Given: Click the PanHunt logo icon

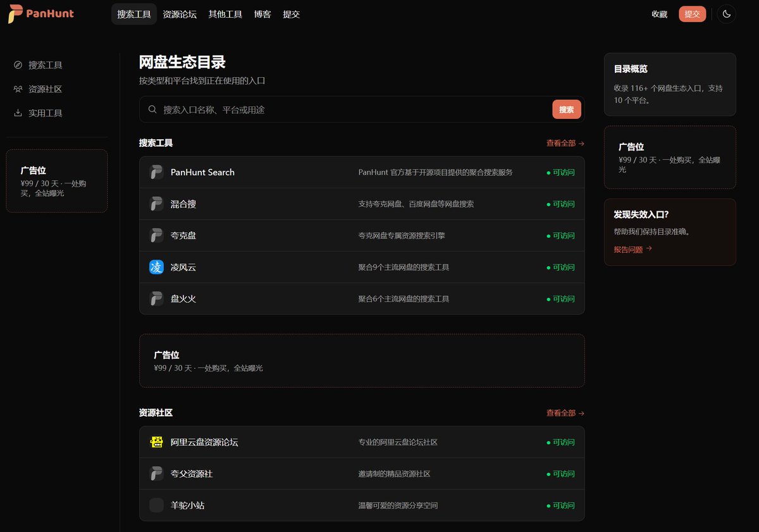Looking at the screenshot, I should [16, 13].
